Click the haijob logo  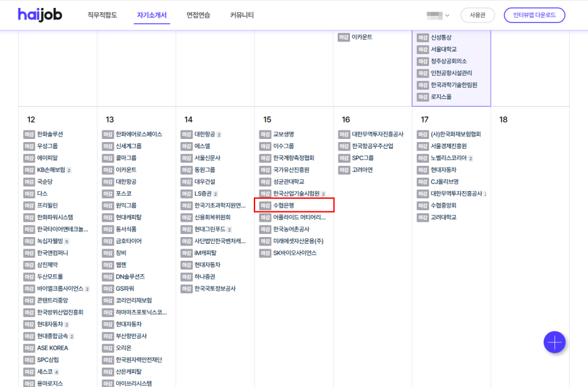[x=40, y=15]
